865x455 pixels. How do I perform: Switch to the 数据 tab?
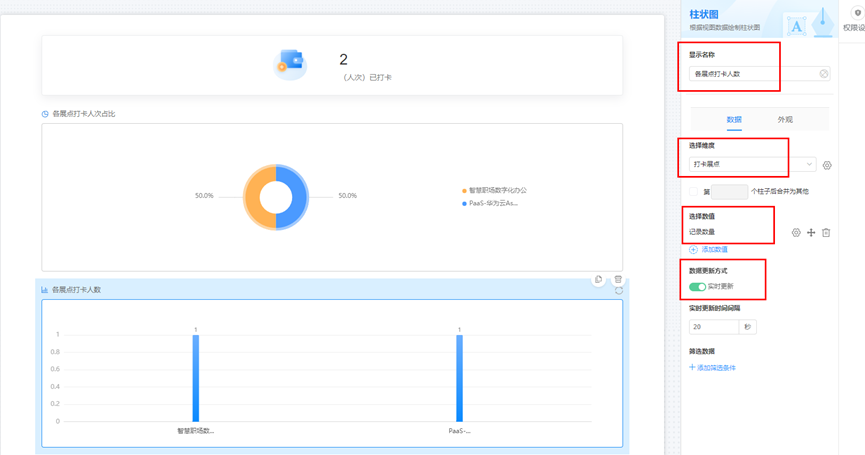[734, 120]
